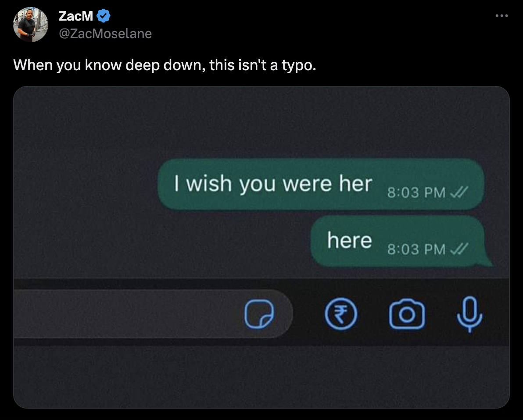Open the three-dot more options menu
This screenshot has height=420, width=523.
(x=502, y=16)
